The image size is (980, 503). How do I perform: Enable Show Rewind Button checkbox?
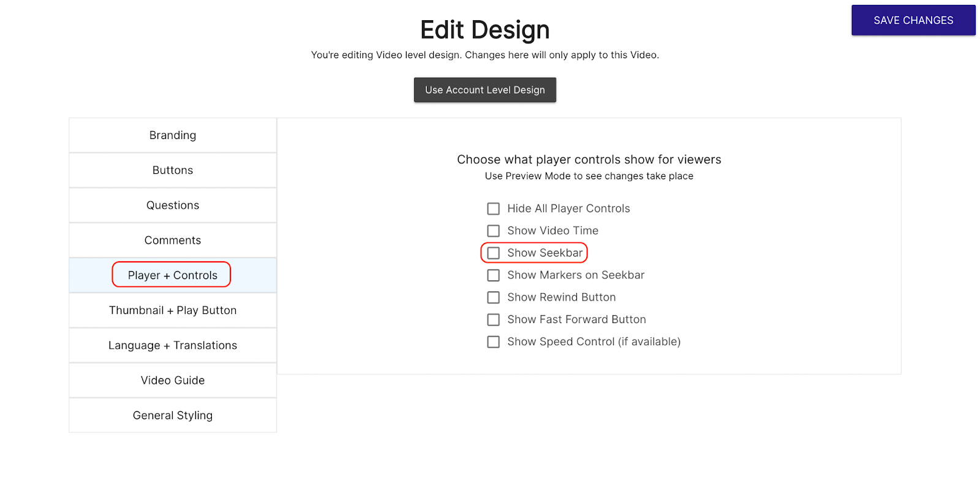(493, 297)
